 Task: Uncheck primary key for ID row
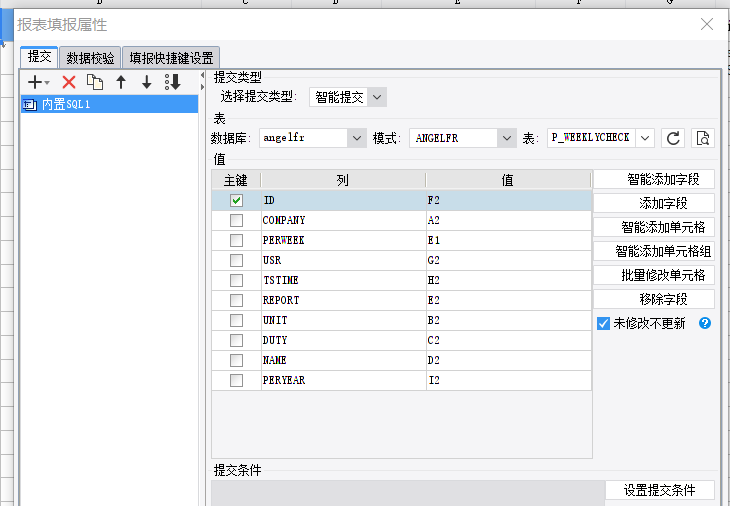[x=237, y=200]
